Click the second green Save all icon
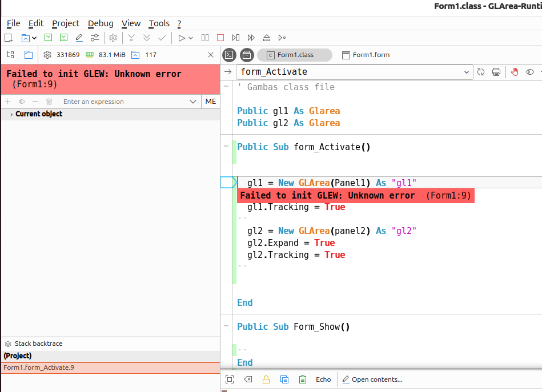Image resolution: width=542 pixels, height=392 pixels. click(x=63, y=37)
